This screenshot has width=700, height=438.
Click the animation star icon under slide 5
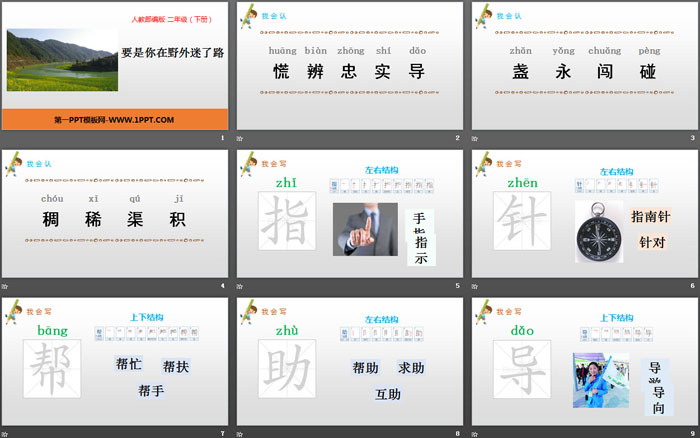(240, 286)
